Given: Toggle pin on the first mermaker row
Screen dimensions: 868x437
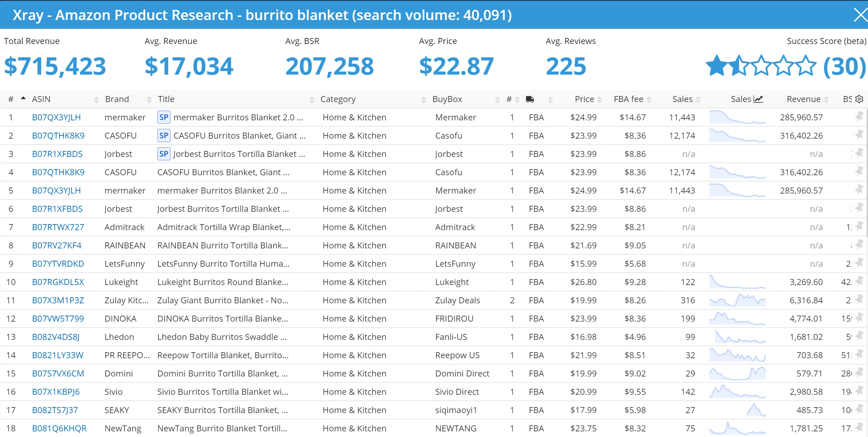Looking at the screenshot, I should coord(859,116).
